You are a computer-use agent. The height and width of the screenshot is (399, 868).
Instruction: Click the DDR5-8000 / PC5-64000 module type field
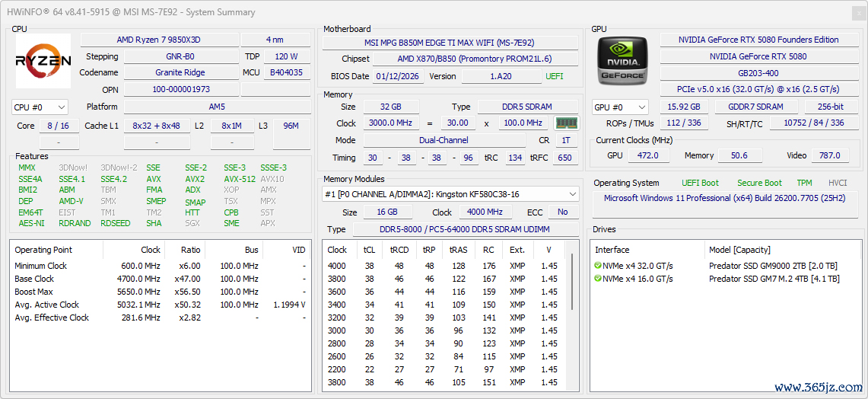click(466, 229)
